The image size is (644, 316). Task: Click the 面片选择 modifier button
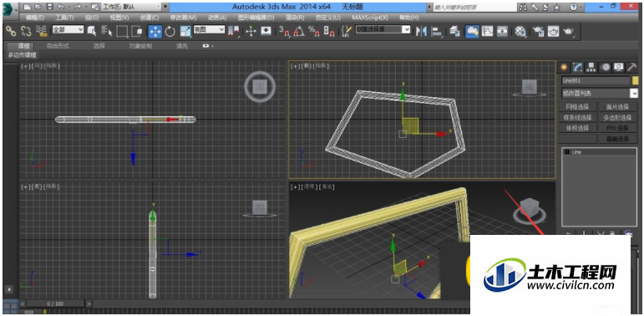click(x=618, y=107)
